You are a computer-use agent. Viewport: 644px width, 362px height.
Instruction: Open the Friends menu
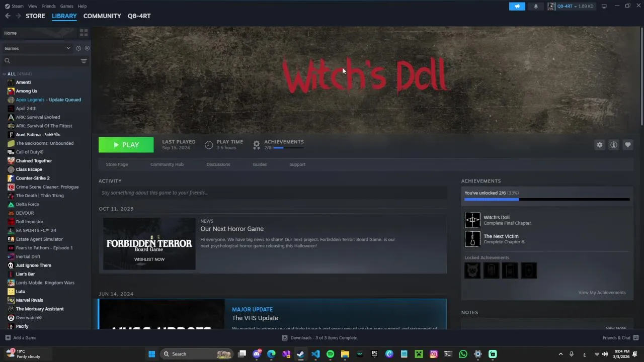coord(49,6)
